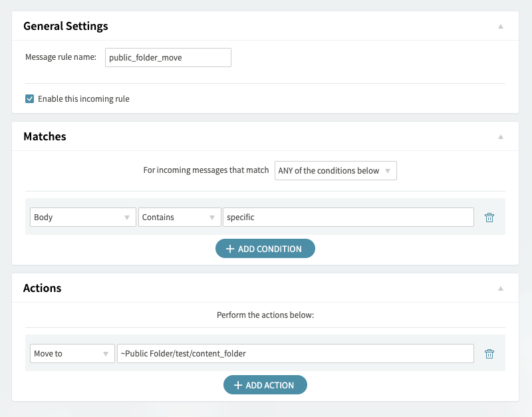Open the ANY of the conditions below dropdown
This screenshot has height=417, width=532.
pos(336,170)
